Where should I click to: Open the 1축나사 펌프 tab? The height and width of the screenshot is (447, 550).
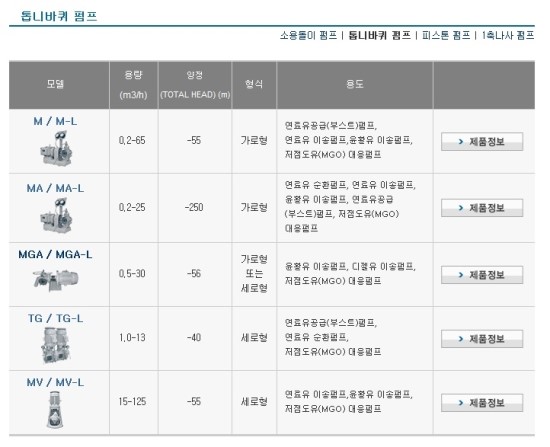[x=507, y=35]
